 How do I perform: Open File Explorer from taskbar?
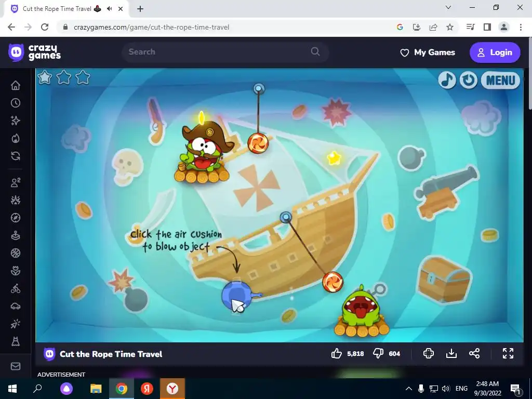pyautogui.click(x=96, y=389)
